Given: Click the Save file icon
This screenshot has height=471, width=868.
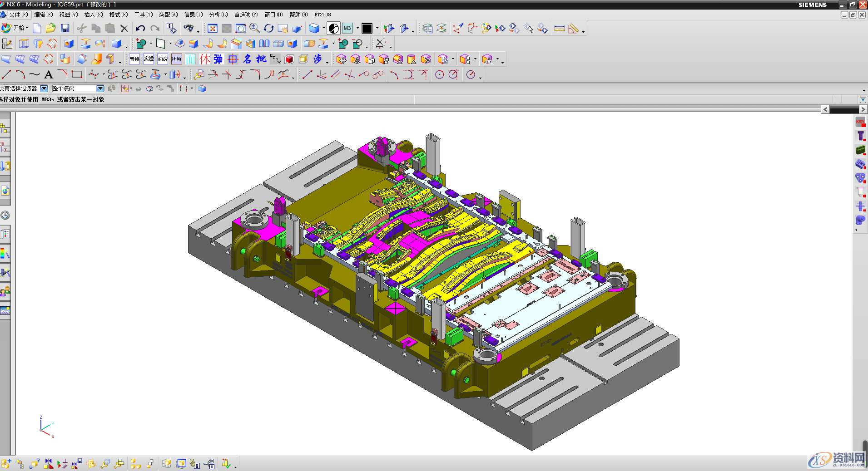Looking at the screenshot, I should coord(65,29).
